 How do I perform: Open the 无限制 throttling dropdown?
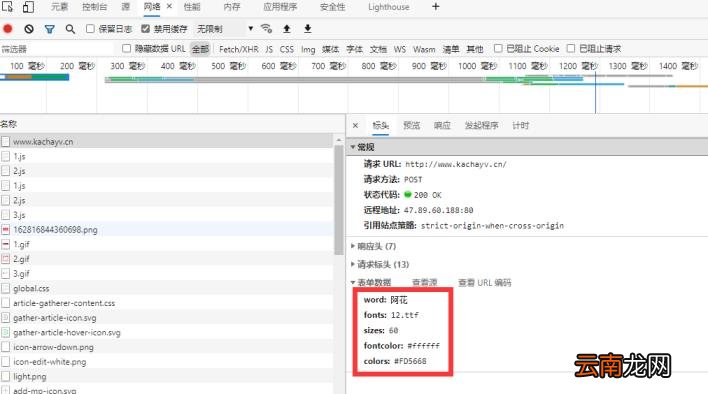[224, 29]
